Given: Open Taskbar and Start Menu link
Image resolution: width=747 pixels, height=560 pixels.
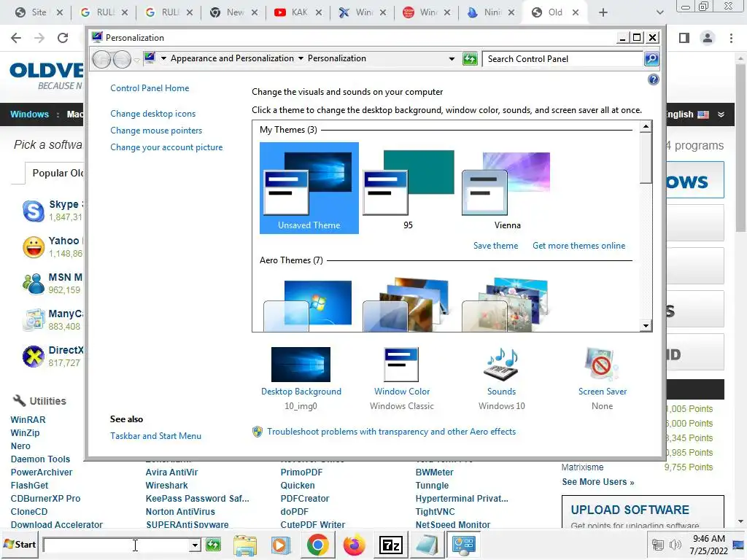Looking at the screenshot, I should coord(156,436).
